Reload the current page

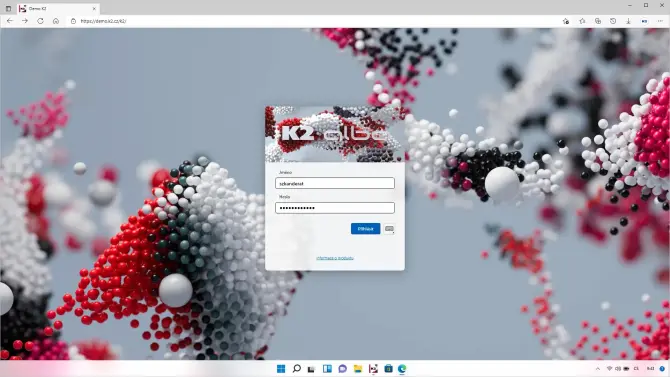[x=40, y=21]
